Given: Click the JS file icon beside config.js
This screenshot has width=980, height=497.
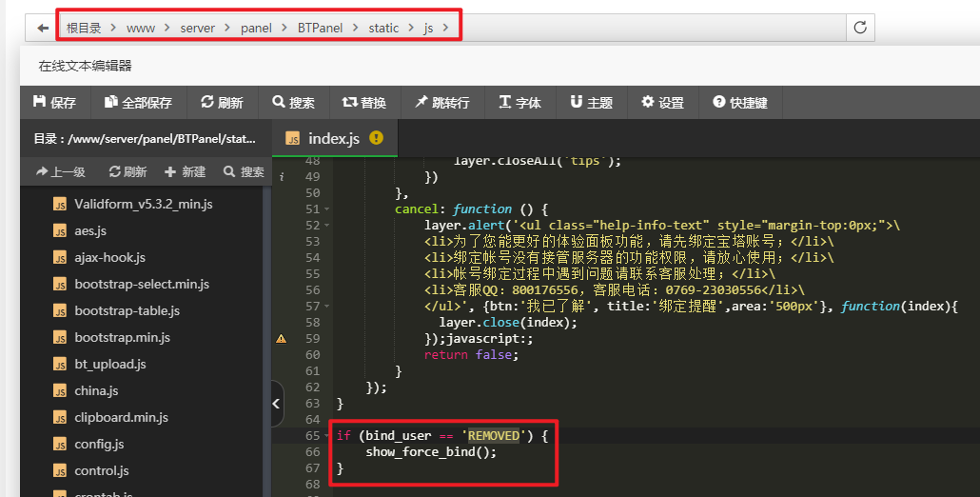Looking at the screenshot, I should coord(60,445).
